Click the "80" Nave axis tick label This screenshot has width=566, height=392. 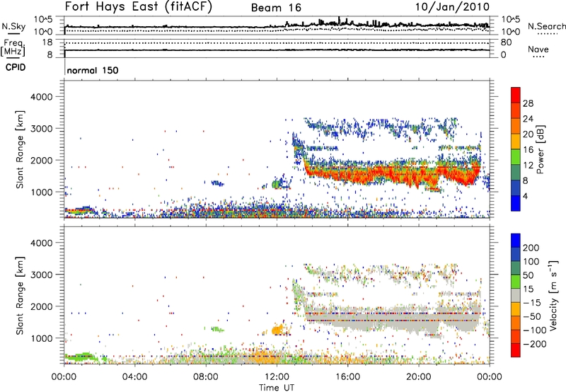(506, 42)
